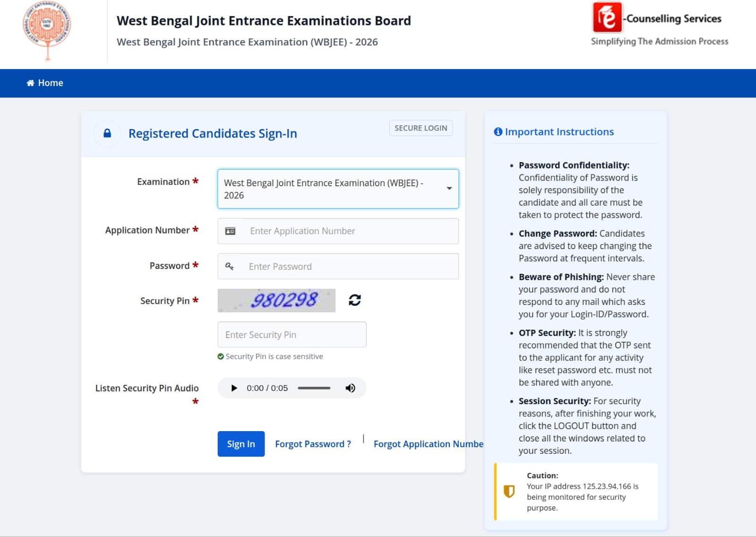
Task: Click the ID card icon in Application Number field
Action: coord(230,231)
